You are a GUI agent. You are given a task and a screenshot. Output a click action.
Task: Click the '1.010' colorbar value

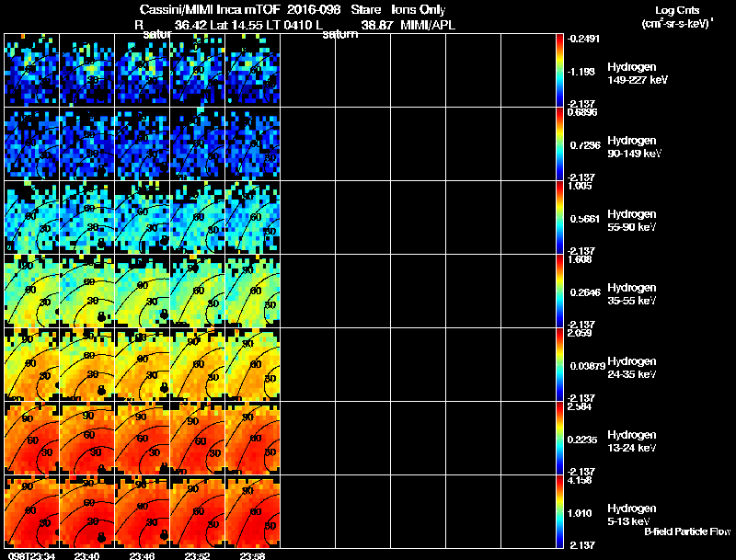[x=581, y=513]
